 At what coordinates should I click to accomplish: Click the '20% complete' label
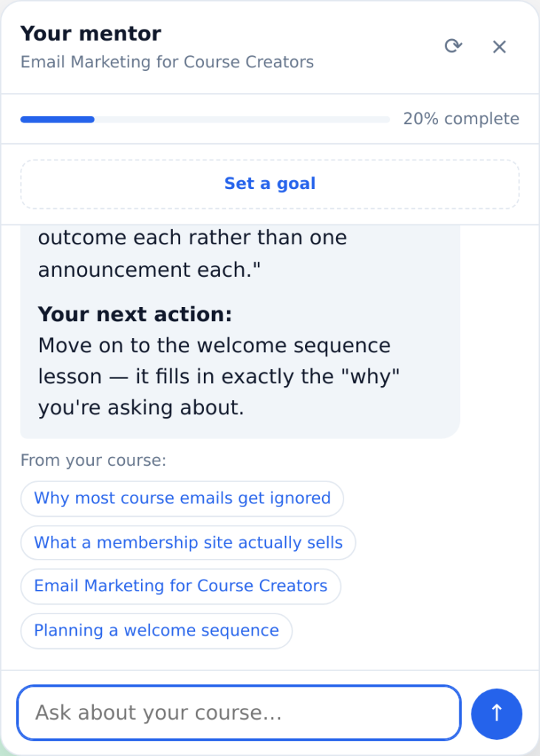(462, 119)
